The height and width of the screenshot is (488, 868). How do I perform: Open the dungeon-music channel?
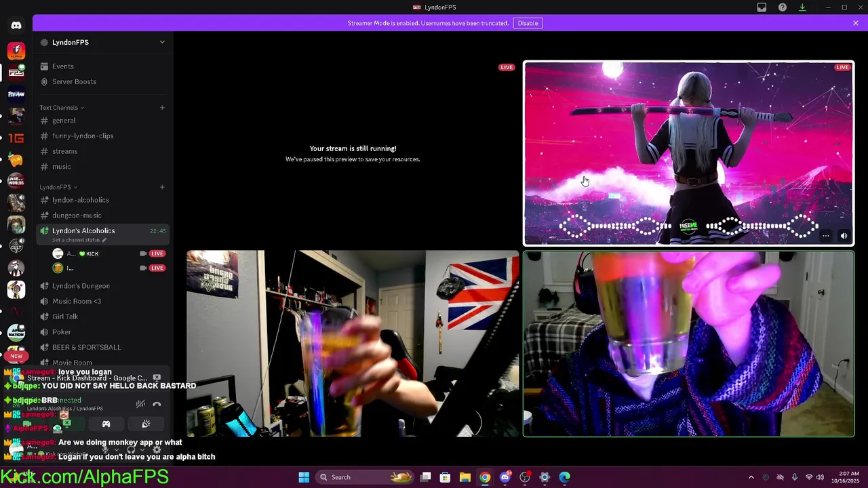103,216
